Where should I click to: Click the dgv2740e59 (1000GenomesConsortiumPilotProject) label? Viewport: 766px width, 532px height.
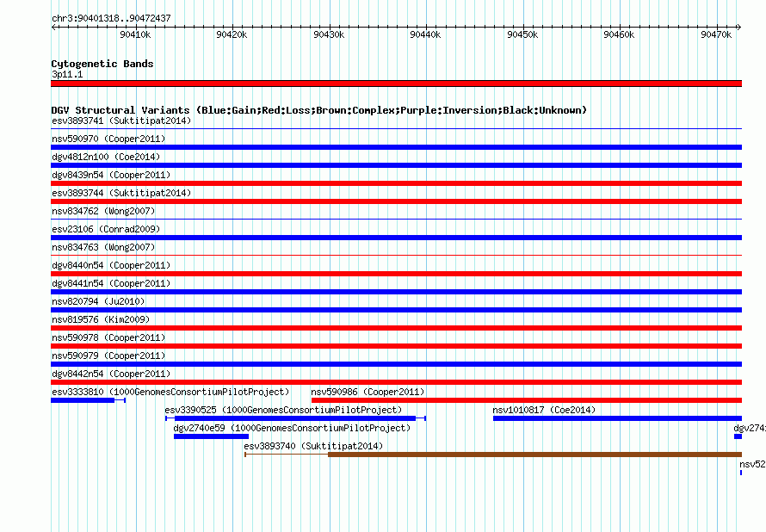292,428
